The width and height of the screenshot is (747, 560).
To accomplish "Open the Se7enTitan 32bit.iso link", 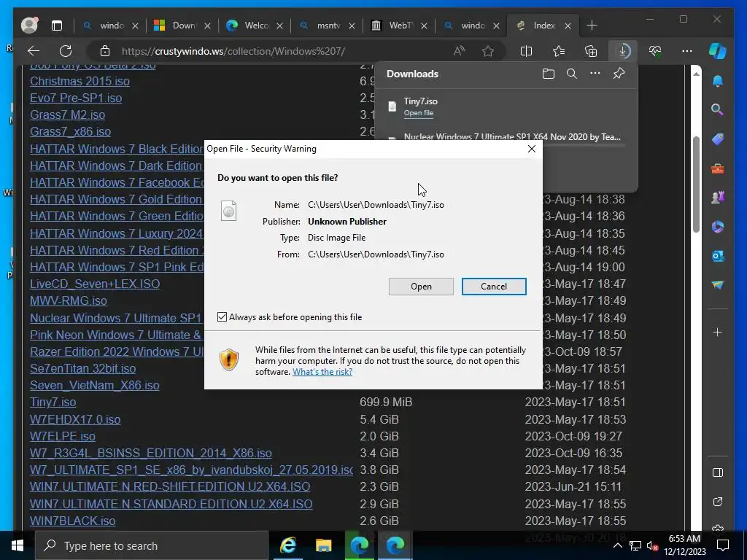I will 83,368.
